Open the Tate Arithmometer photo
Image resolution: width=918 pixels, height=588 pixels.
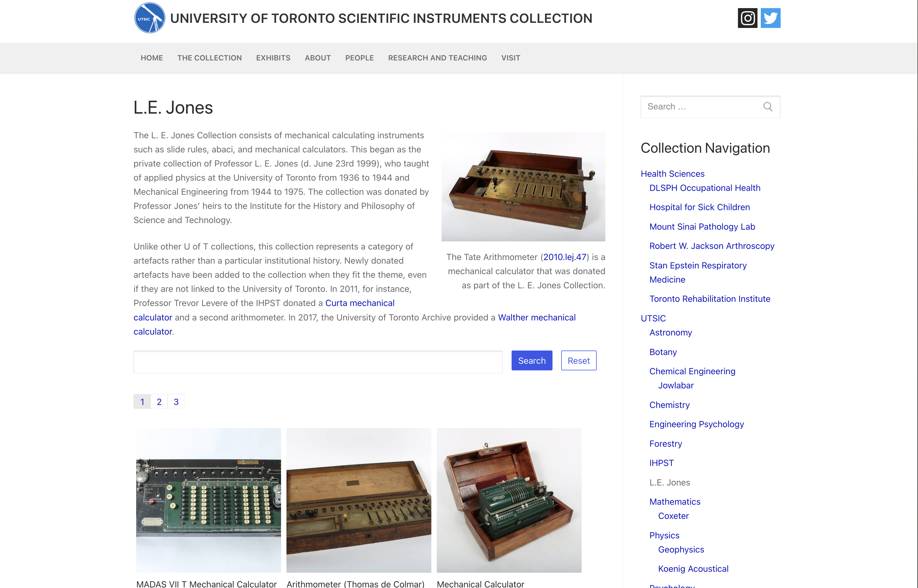click(x=523, y=187)
